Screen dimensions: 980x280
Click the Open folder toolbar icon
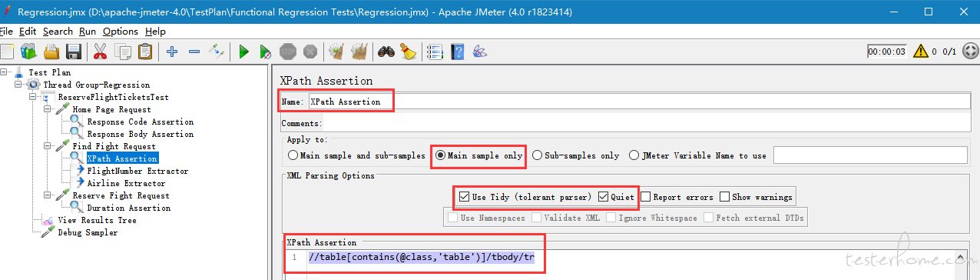(51, 52)
